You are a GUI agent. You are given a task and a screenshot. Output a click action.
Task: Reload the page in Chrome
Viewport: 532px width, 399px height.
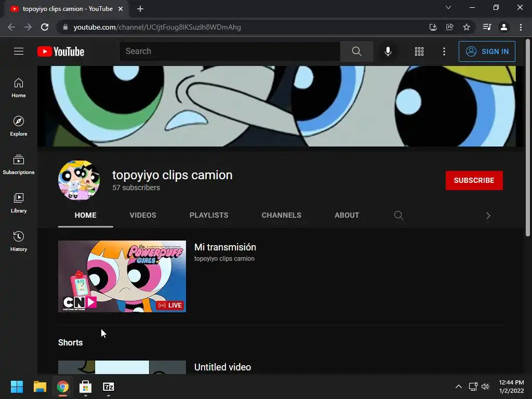[x=45, y=27]
